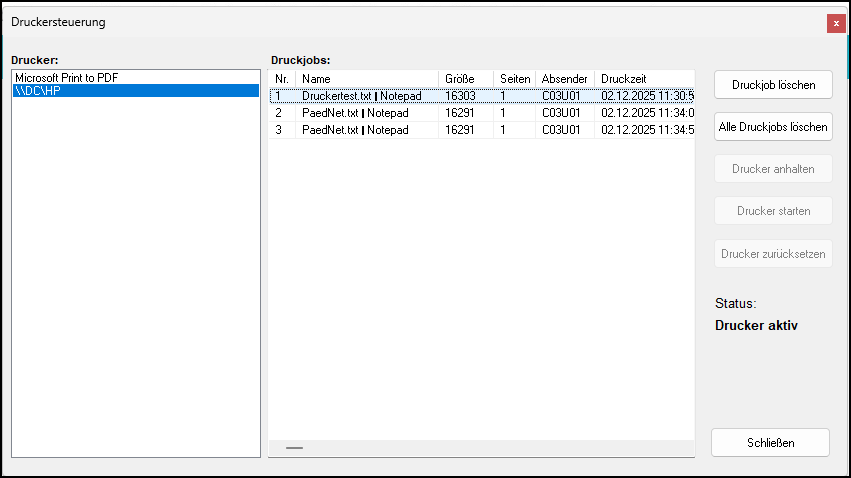The width and height of the screenshot is (851, 478).
Task: Select the Druckertest.txt print job
Action: click(x=361, y=96)
